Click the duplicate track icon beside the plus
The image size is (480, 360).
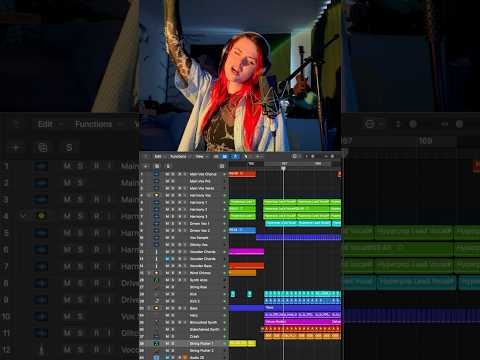[157, 166]
